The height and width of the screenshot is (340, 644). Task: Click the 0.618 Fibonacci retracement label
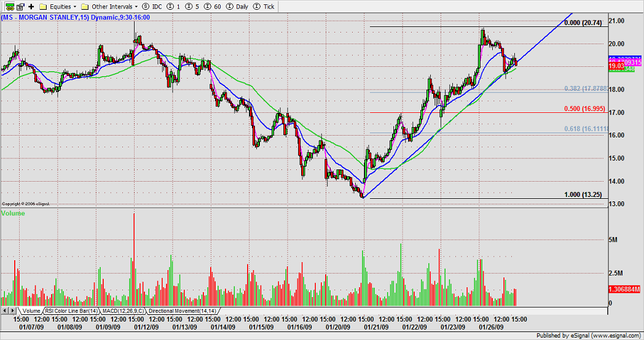[586, 129]
